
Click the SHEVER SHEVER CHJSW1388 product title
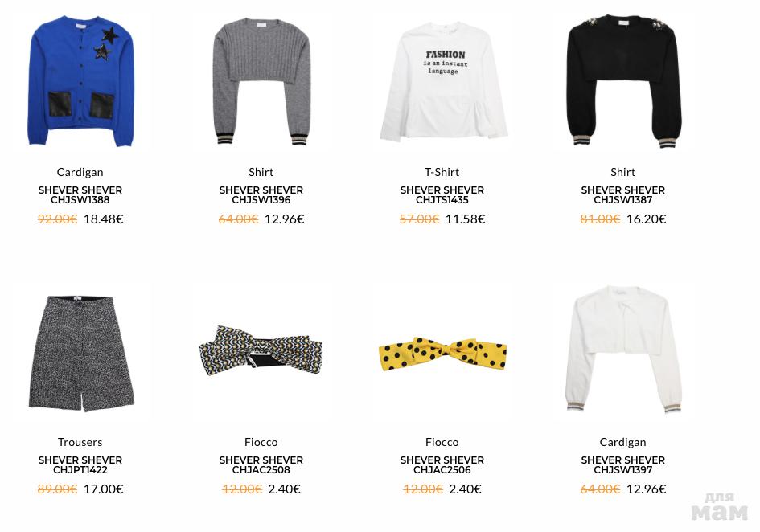pos(80,194)
